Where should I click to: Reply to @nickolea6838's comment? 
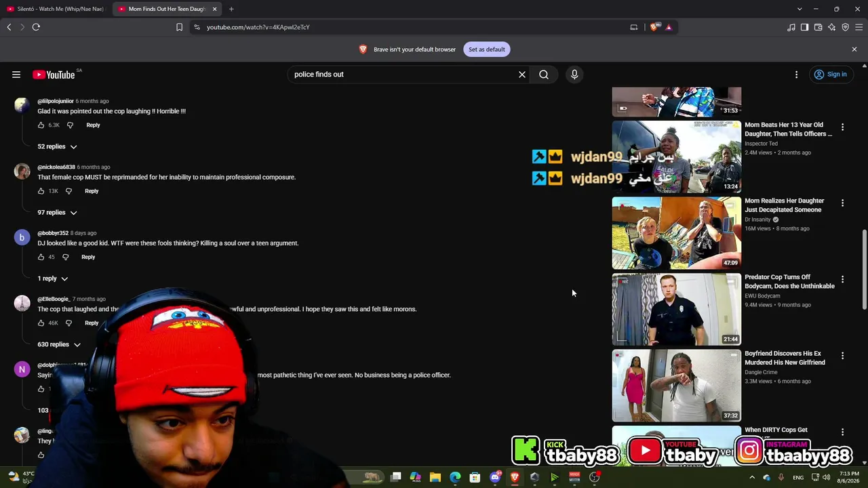click(92, 191)
